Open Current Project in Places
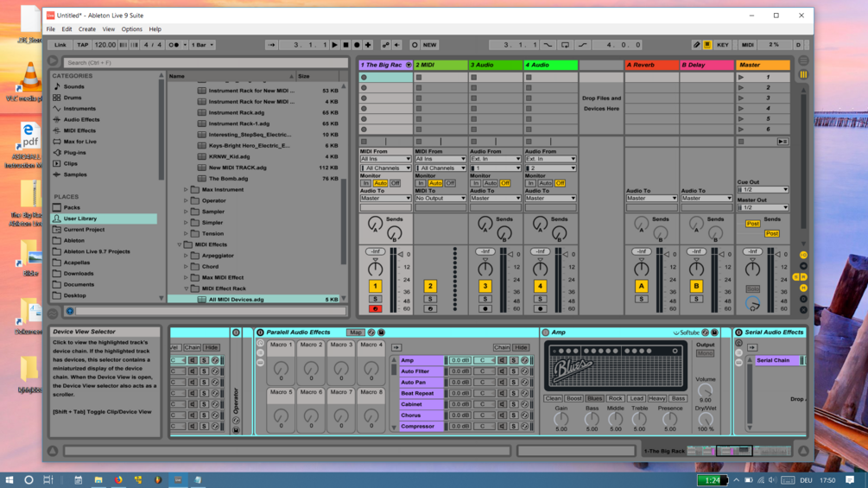The image size is (868, 488). 84,230
